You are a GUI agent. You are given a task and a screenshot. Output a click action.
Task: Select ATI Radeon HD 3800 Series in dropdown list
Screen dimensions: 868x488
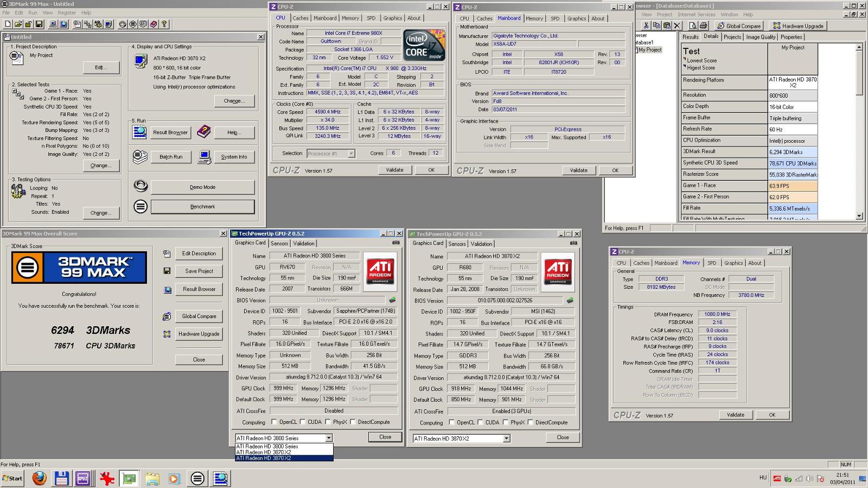click(284, 446)
